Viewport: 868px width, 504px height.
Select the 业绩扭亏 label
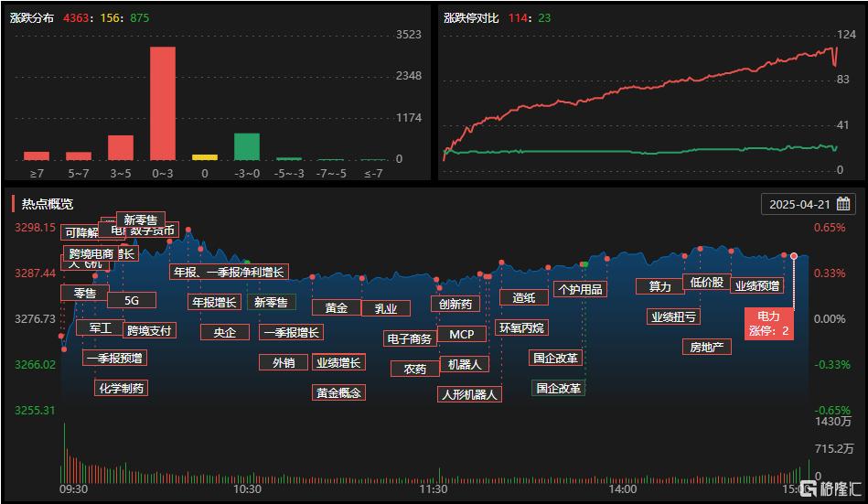674,316
